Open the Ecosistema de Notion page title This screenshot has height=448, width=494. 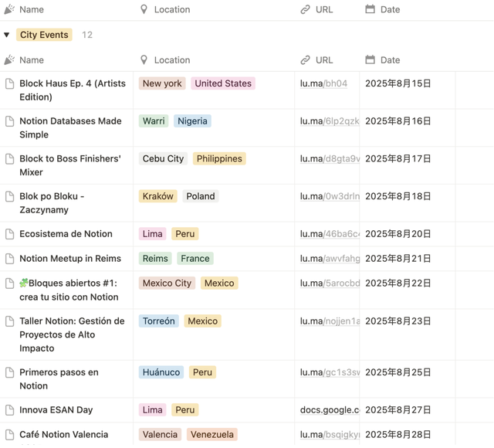point(66,234)
